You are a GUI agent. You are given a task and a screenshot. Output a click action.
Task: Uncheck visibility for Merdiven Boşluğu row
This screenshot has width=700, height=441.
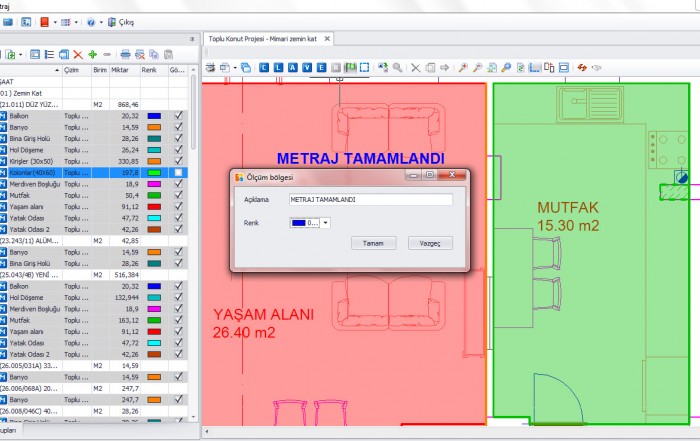click(x=178, y=184)
